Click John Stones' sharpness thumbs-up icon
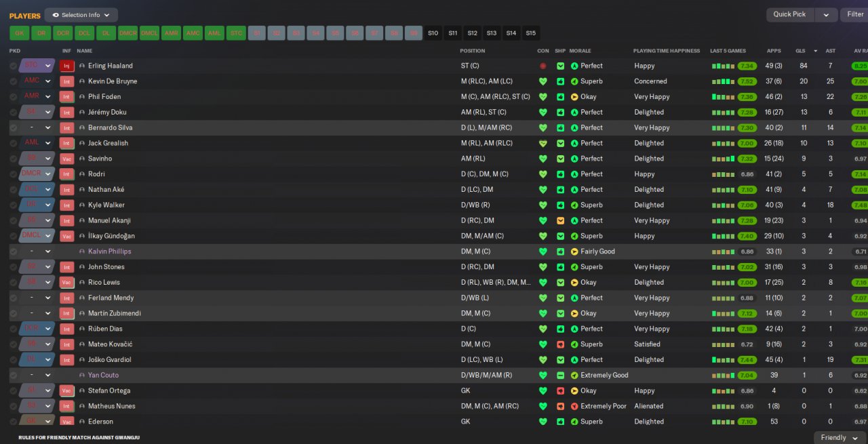Screen dimensions: 868x444 (x=560, y=267)
